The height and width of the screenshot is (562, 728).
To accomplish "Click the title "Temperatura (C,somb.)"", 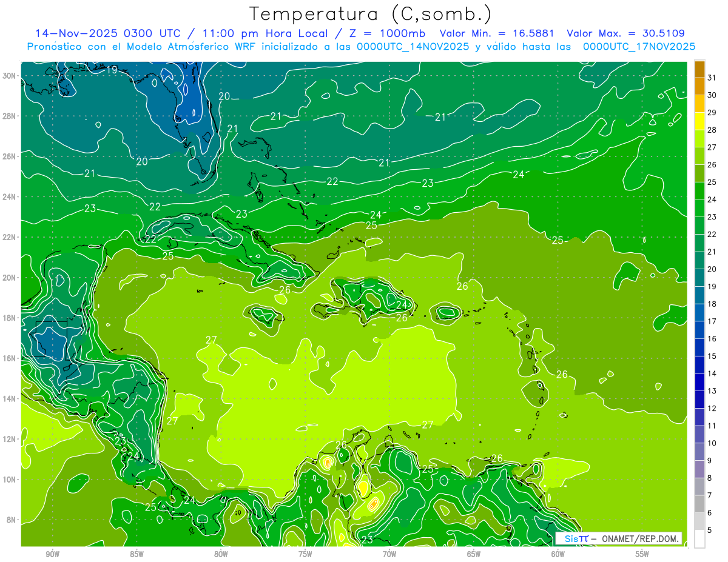I will click(x=370, y=14).
